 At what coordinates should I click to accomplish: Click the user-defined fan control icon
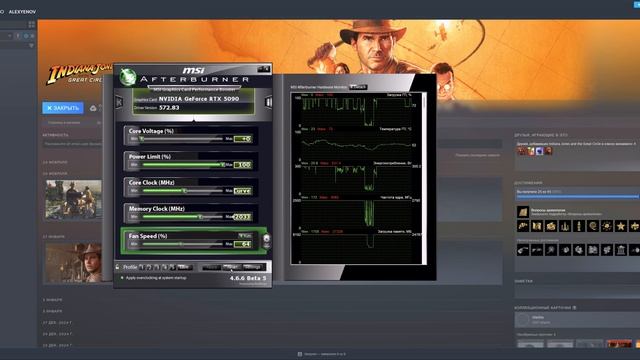click(x=267, y=238)
